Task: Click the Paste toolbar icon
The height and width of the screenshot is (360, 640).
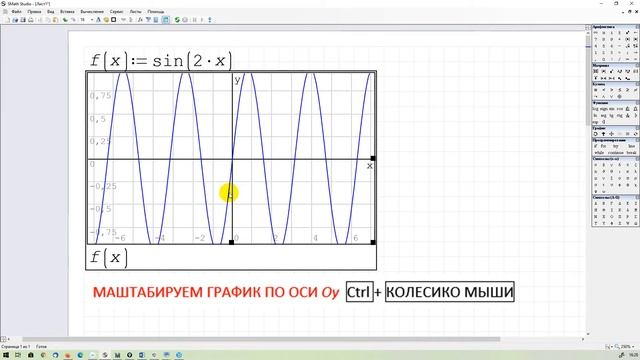Action: [55, 20]
